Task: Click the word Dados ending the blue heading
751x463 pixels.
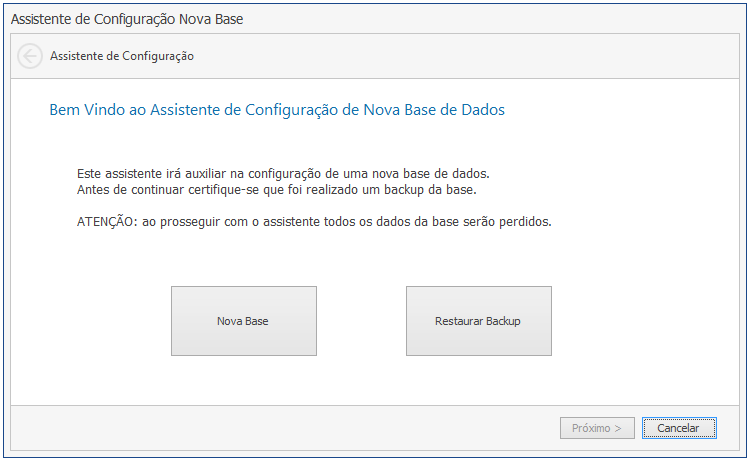Action: click(483, 110)
